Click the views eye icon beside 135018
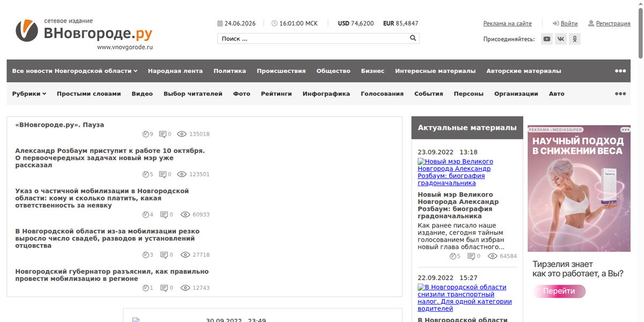This screenshot has width=644, height=322. click(181, 134)
